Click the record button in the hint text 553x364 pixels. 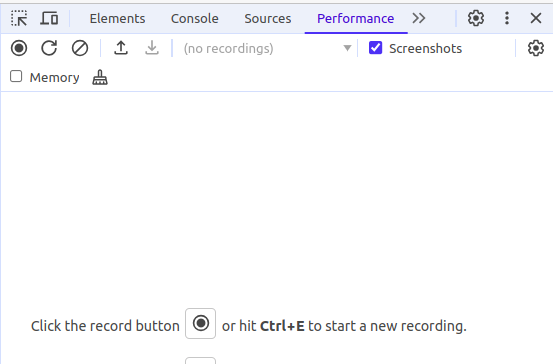(x=200, y=323)
